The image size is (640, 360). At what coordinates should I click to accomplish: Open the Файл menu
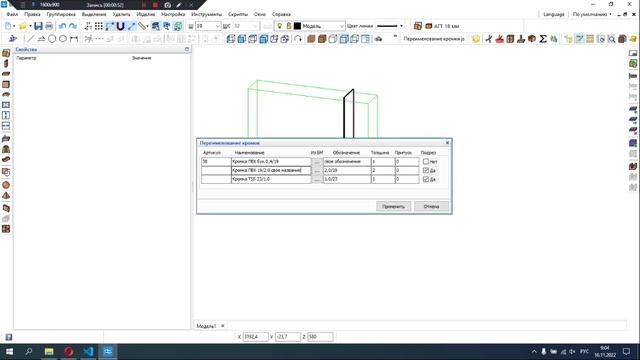(12, 14)
